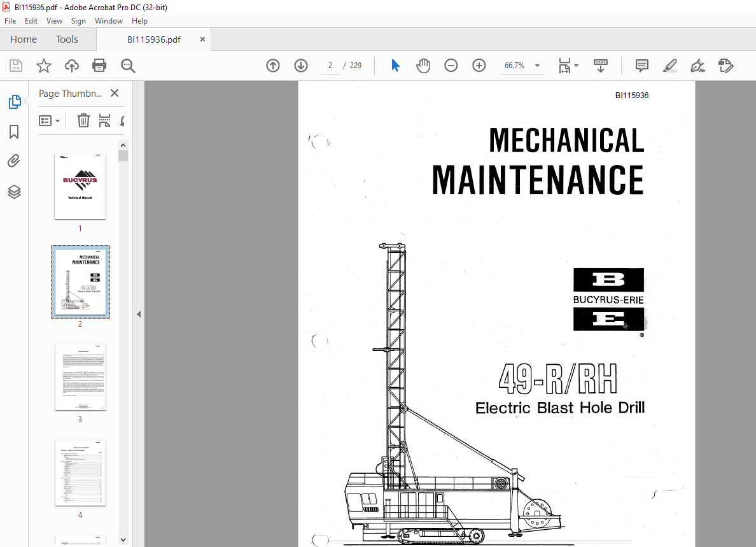Viewport: 756px width, 547px height.
Task: Switch to the Tools tab
Action: tap(67, 39)
